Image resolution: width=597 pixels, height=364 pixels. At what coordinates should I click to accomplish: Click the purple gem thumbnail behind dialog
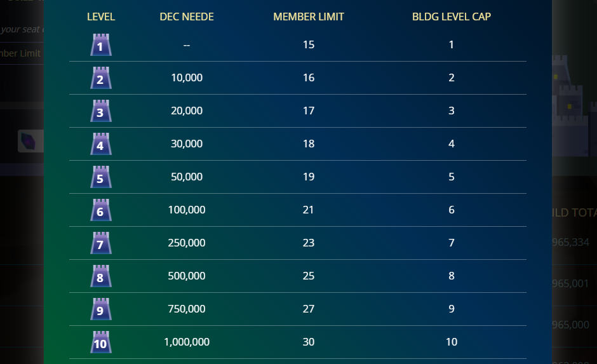click(31, 141)
